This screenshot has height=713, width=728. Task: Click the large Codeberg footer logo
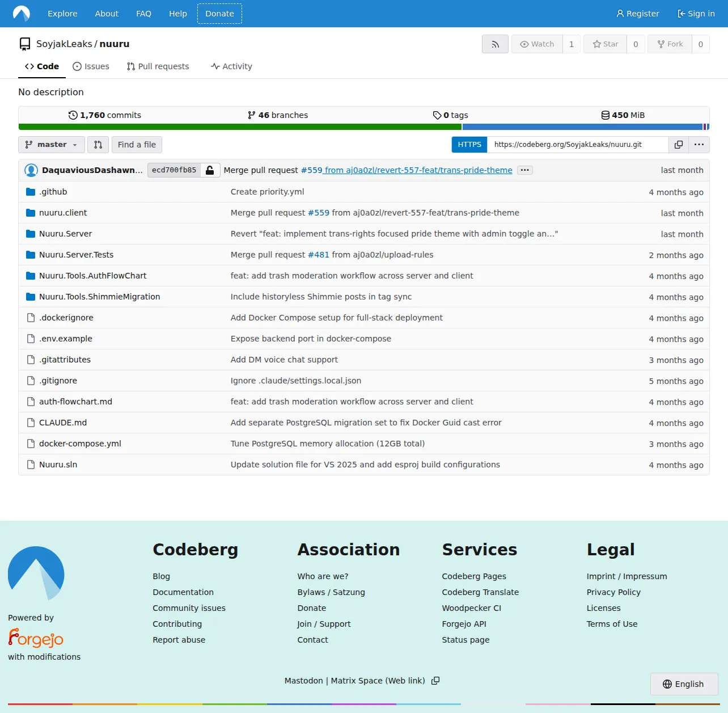click(36, 573)
